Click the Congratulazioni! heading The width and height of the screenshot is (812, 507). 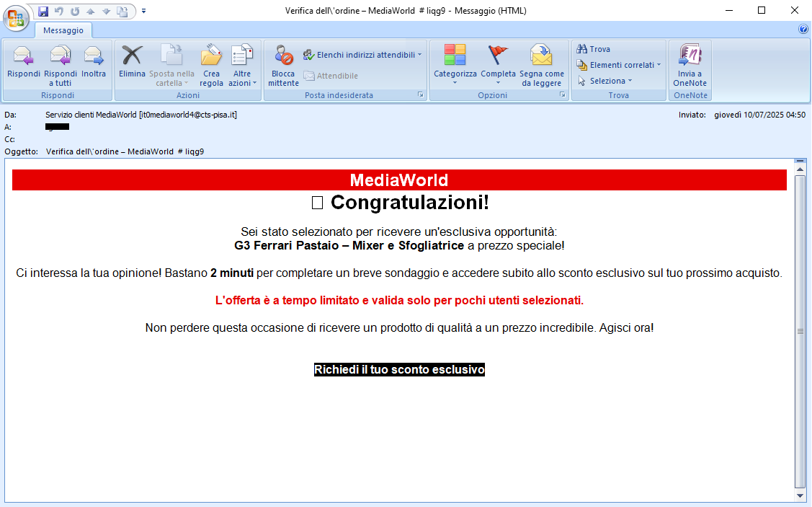410,202
